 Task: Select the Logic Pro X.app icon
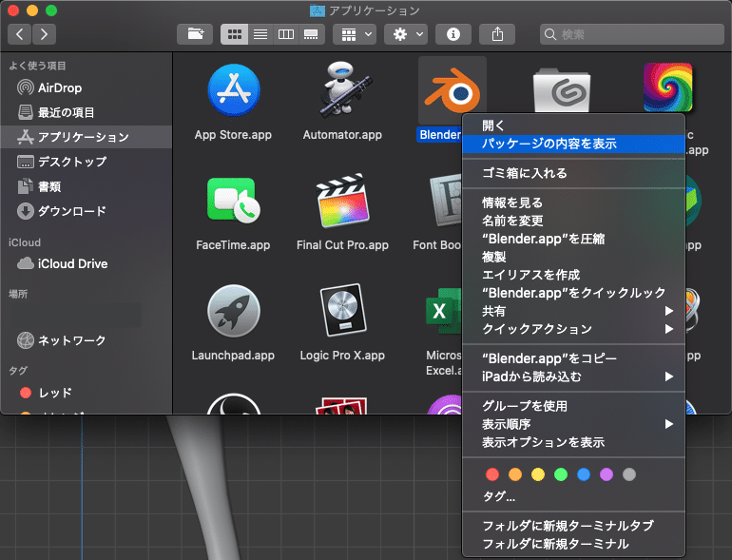point(343,310)
